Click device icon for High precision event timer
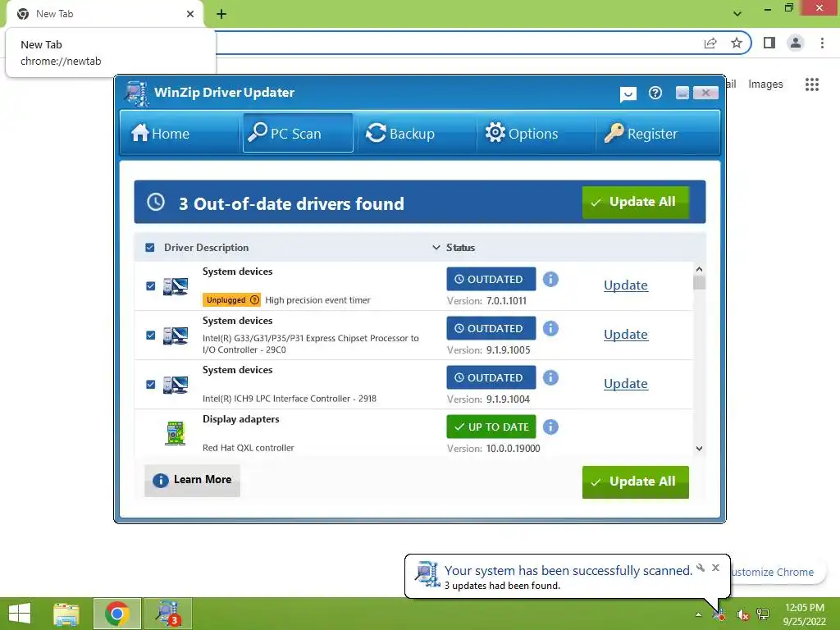 pyautogui.click(x=176, y=286)
